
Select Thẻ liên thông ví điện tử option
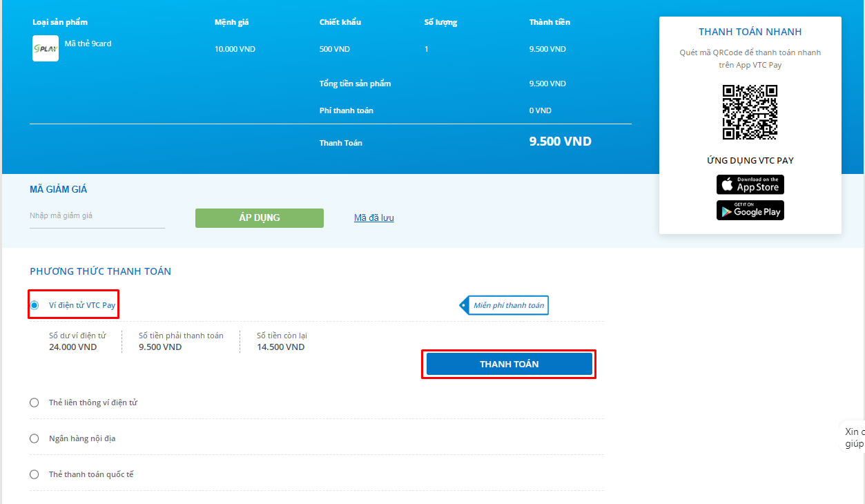35,403
